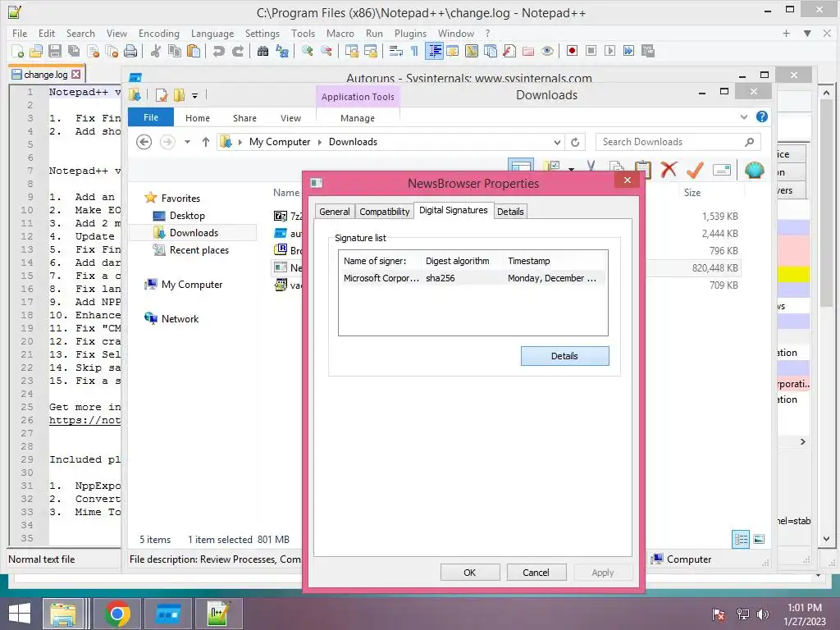The width and height of the screenshot is (840, 630).
Task: Select Network in navigation pane
Action: pos(180,319)
